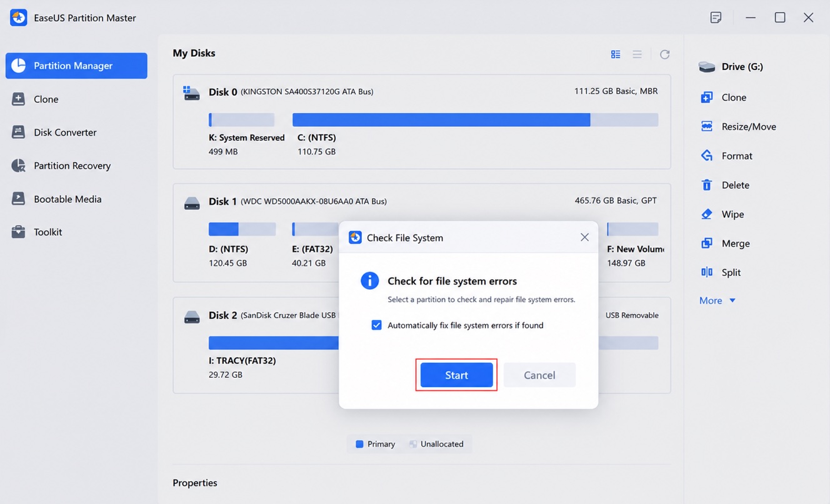830x504 pixels.
Task: Close the Check File System dialog
Action: (x=584, y=237)
